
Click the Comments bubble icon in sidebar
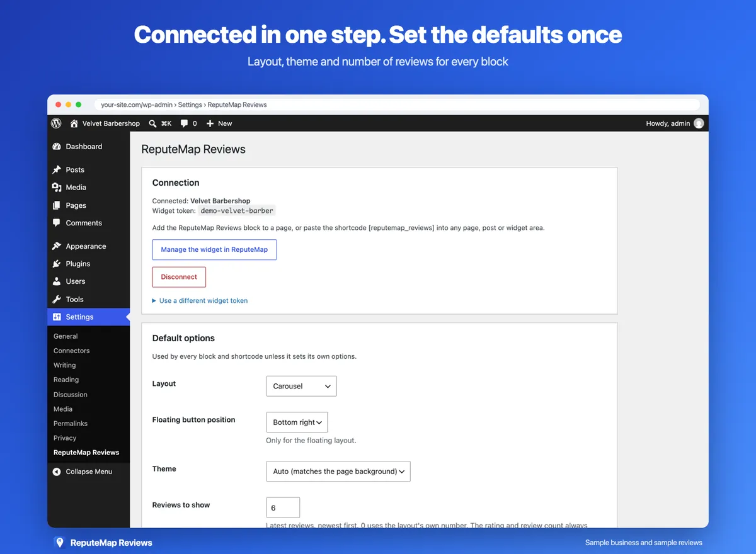57,223
